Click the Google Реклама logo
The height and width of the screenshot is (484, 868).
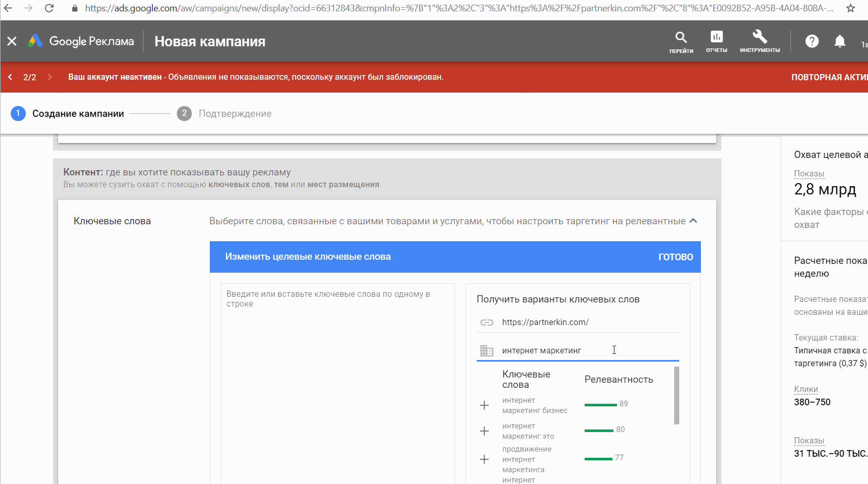point(81,41)
